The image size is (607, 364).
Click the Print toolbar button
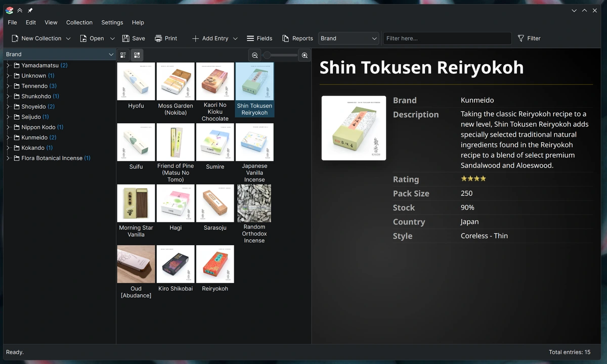tap(166, 38)
